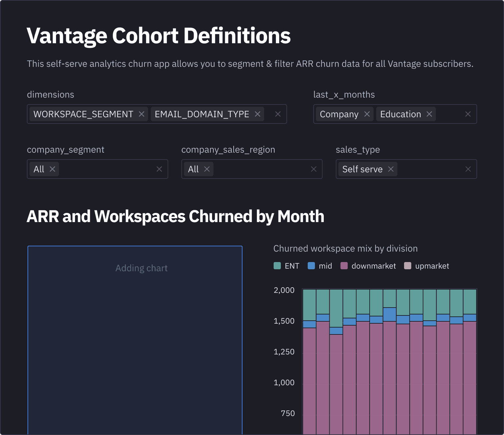The width and height of the screenshot is (504, 435).
Task: Clear all company_segment selections
Action: (159, 169)
